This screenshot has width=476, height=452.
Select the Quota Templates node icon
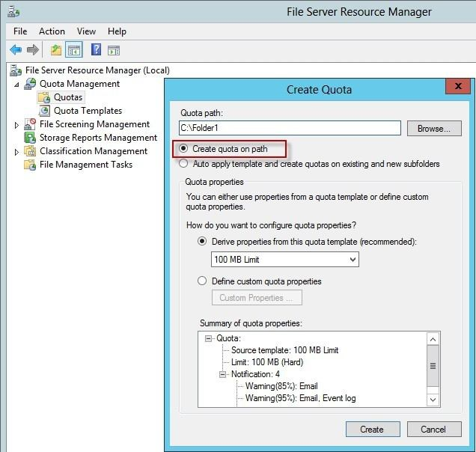pos(45,111)
